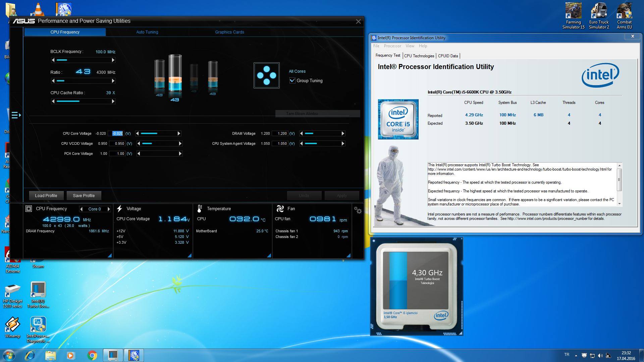The image size is (644, 362).
Task: Select next core with right arrow
Action: coord(108,209)
